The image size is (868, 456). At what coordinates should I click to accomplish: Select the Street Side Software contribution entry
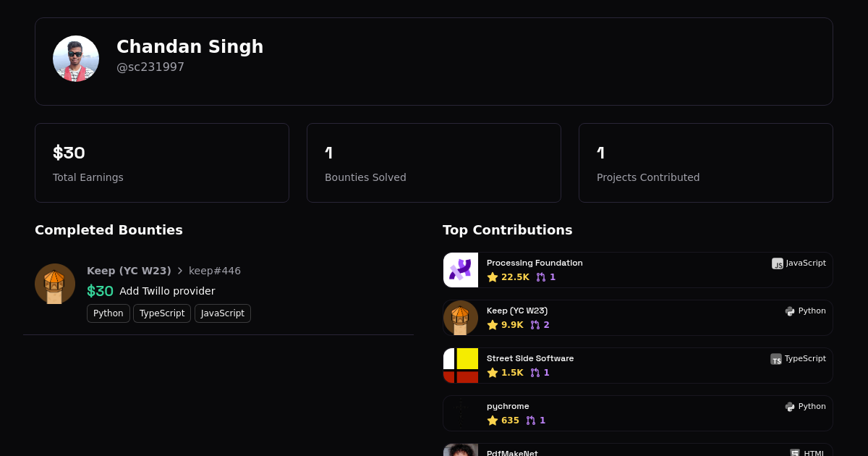point(638,366)
